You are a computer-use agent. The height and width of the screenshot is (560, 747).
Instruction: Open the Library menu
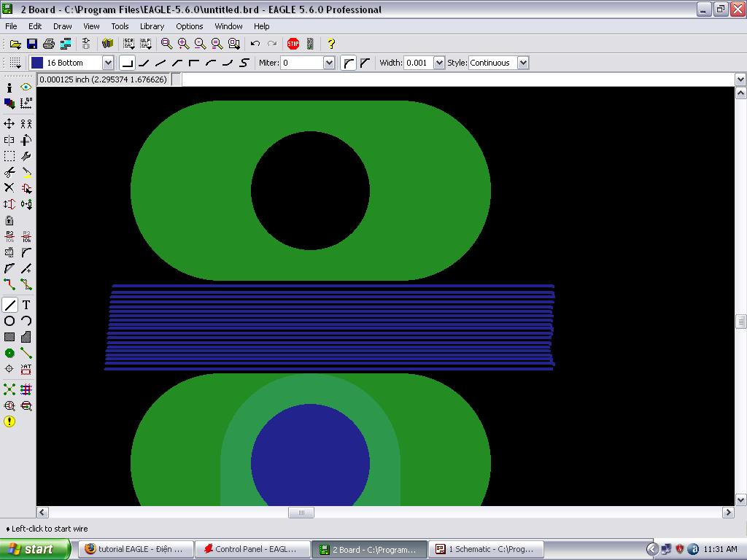[152, 26]
